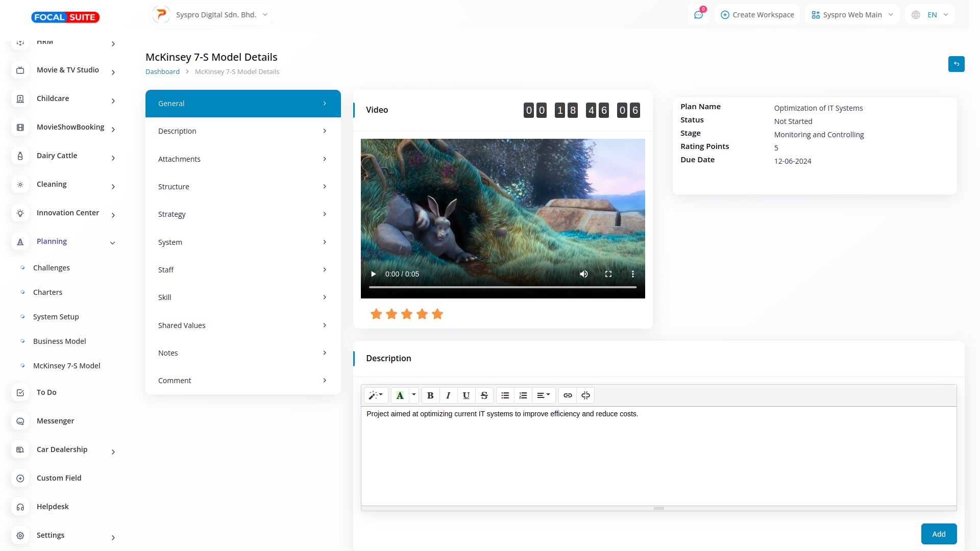The image size is (980, 551).
Task: Toggle underline formatting in editor
Action: point(466,395)
